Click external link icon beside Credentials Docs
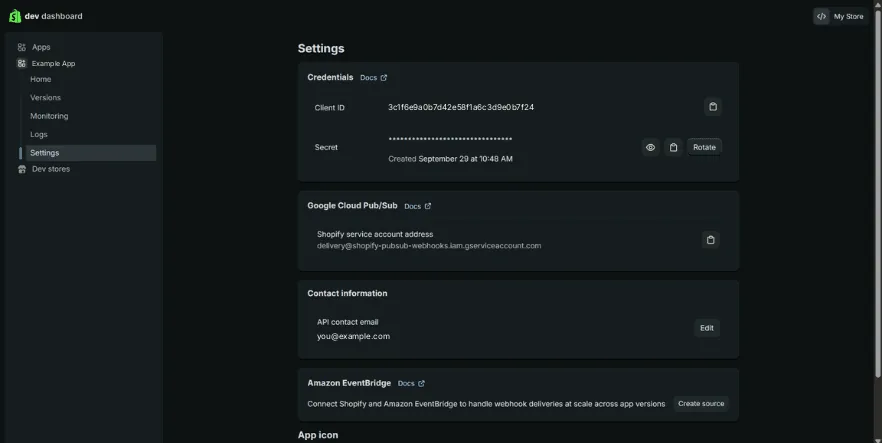The height and width of the screenshot is (443, 882). coord(384,78)
